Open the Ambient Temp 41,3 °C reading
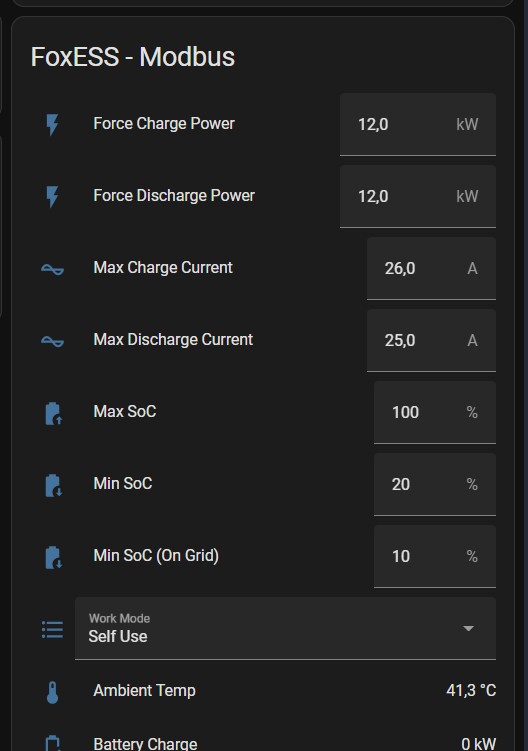This screenshot has width=528, height=751. click(x=471, y=690)
